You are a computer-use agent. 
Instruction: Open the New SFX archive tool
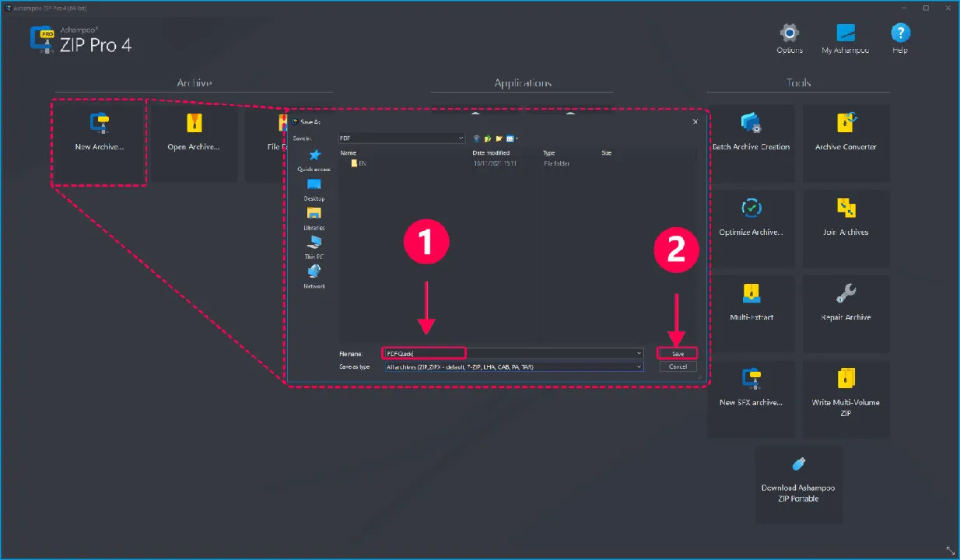pos(751,398)
